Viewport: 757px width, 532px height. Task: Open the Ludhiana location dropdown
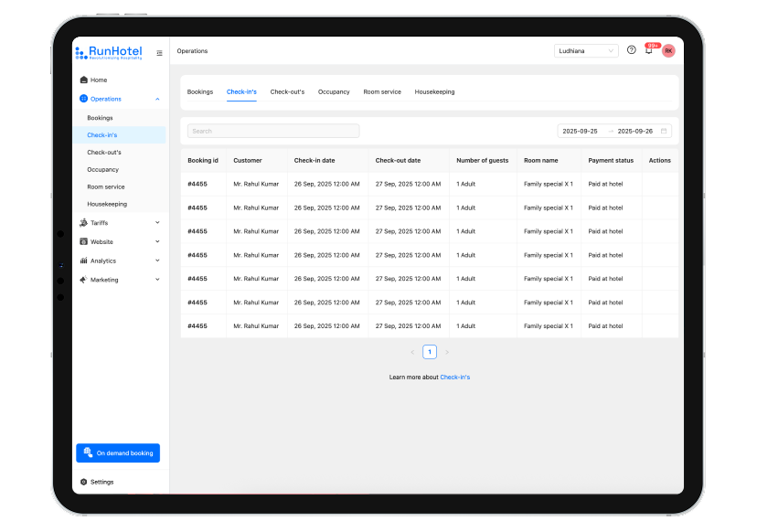[x=586, y=50]
